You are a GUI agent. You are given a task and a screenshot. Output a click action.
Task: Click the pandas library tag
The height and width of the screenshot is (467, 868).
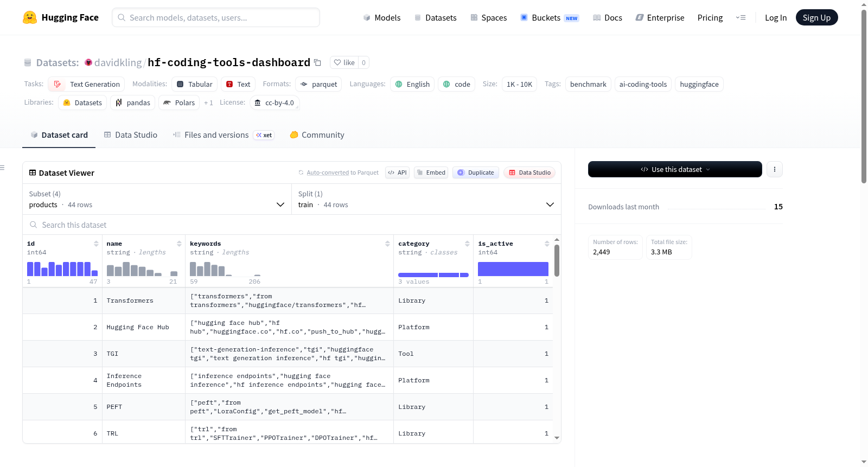point(132,103)
